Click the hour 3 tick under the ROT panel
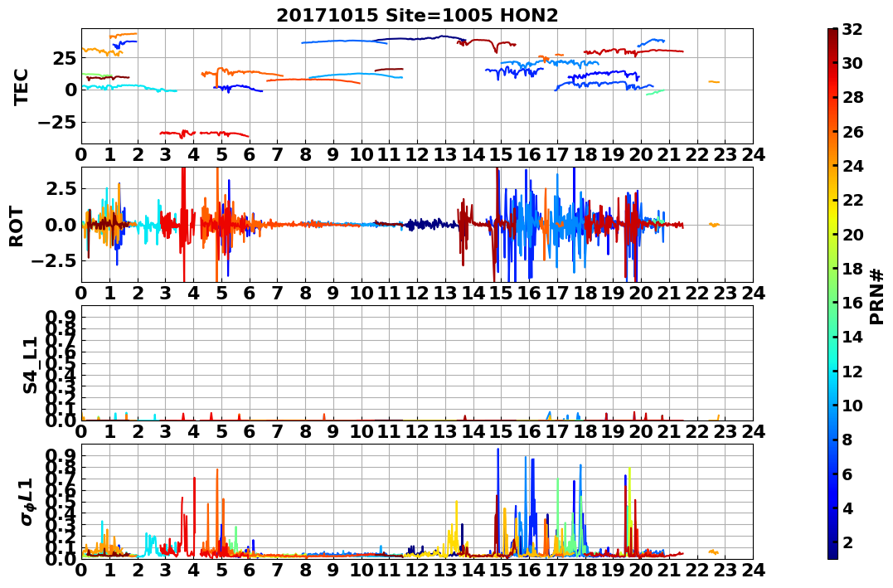Viewport: 893px width, 588px height. pyautogui.click(x=165, y=293)
